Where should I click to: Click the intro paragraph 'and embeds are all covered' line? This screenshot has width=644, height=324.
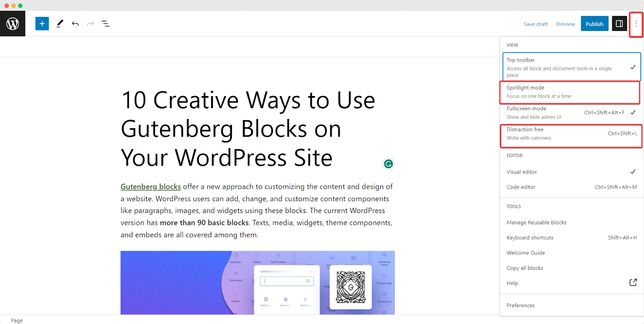(x=189, y=235)
